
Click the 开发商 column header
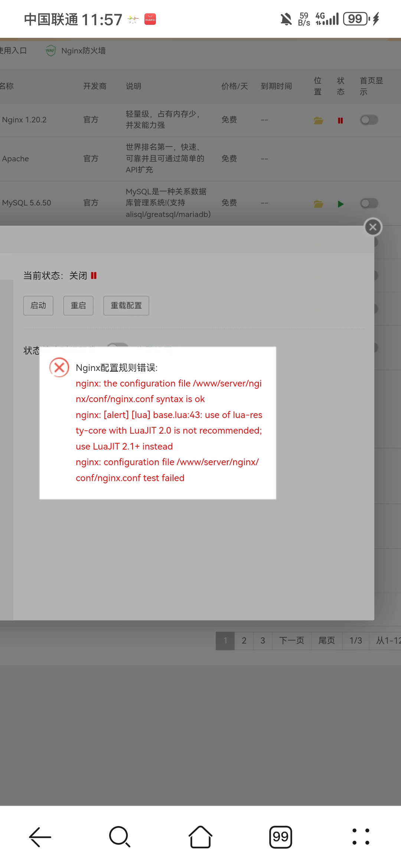(95, 86)
